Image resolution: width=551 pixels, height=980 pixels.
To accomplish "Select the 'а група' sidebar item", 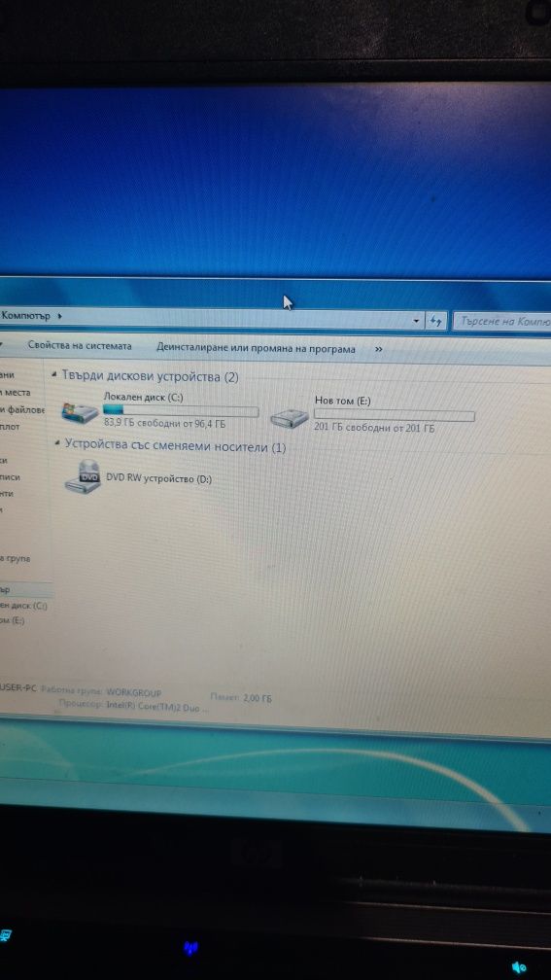I will coord(16,558).
